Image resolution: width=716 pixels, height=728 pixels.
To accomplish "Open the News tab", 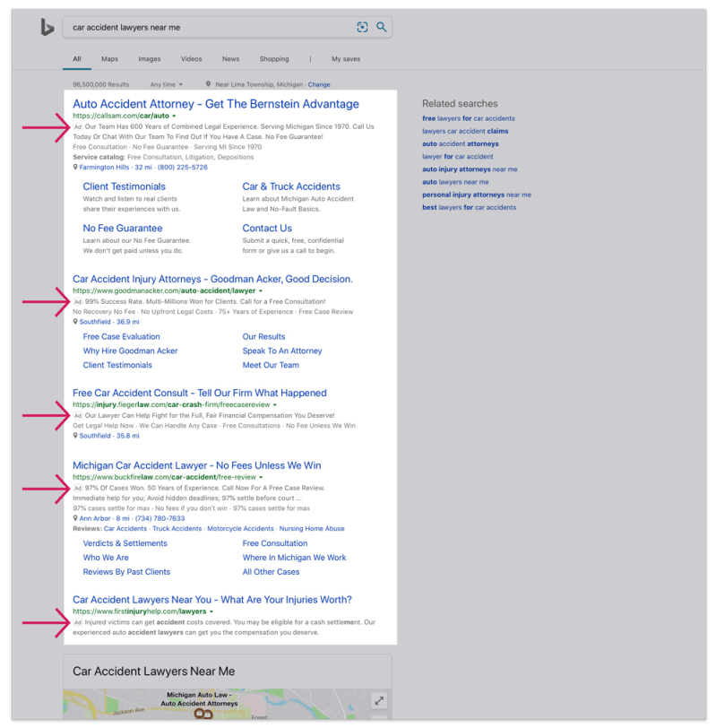I will click(230, 59).
